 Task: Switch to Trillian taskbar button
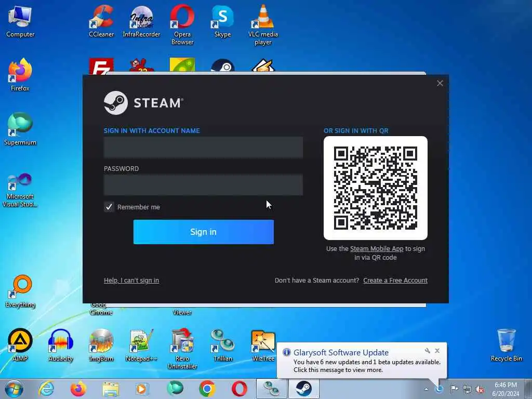tap(271, 389)
